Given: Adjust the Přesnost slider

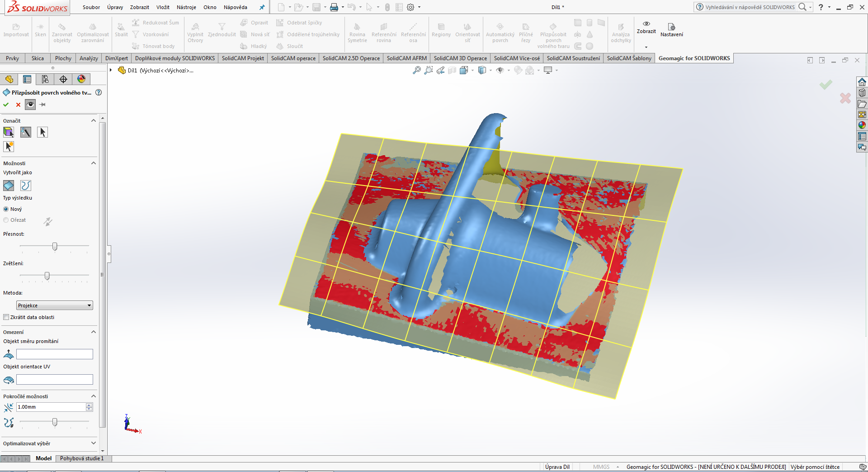Looking at the screenshot, I should 55,247.
